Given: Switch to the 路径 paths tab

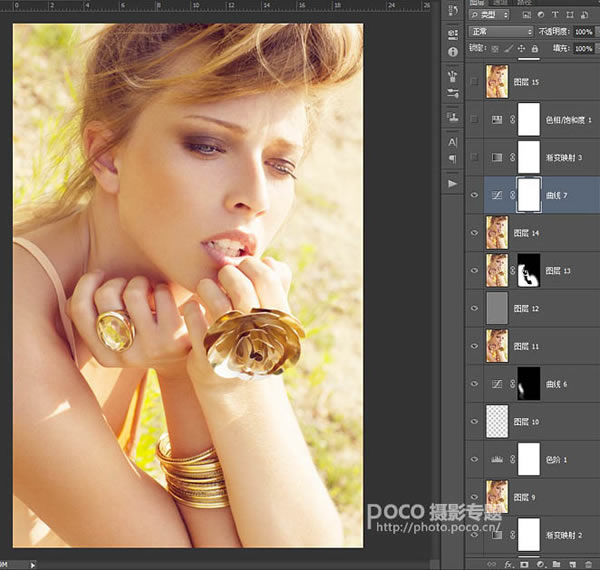Looking at the screenshot, I should [524, 3].
